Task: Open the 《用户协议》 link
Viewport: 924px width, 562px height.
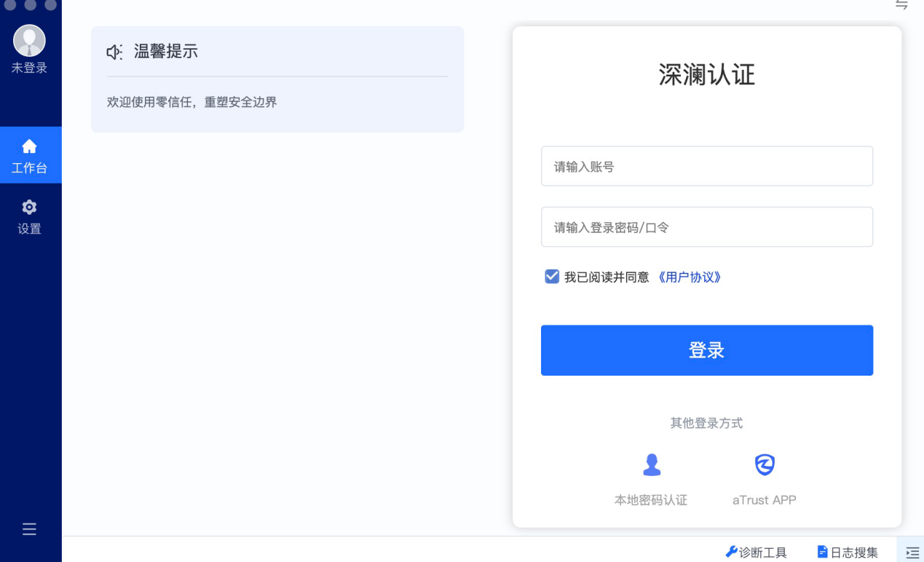Action: click(689, 277)
